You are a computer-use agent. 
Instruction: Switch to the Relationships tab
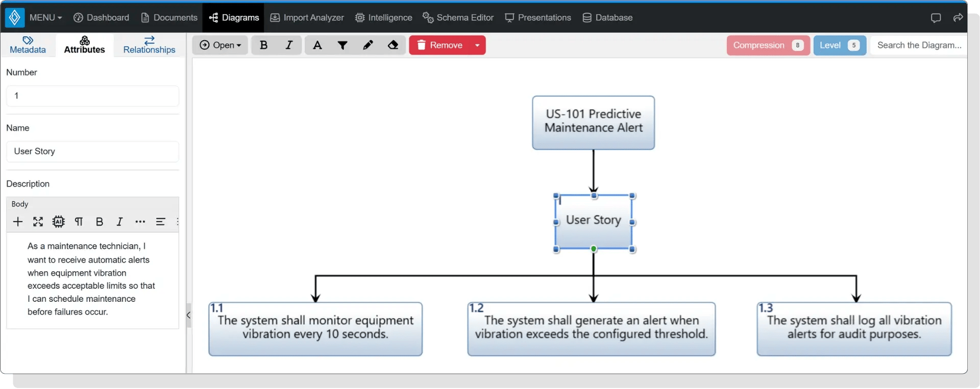pyautogui.click(x=149, y=45)
